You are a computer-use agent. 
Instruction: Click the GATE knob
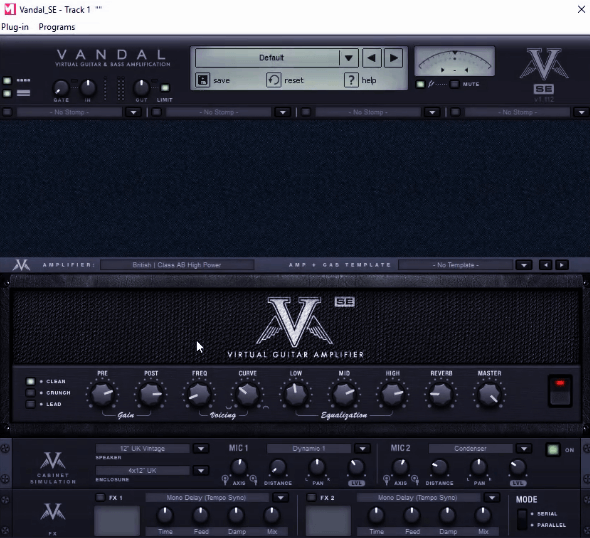[61, 88]
